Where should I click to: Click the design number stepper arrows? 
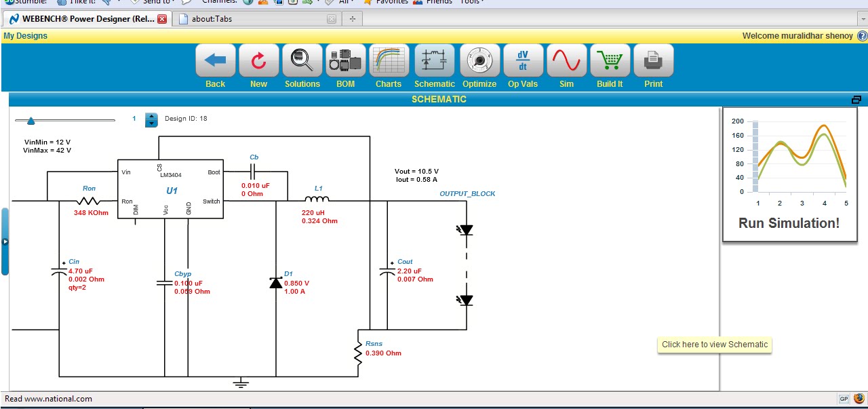click(151, 119)
